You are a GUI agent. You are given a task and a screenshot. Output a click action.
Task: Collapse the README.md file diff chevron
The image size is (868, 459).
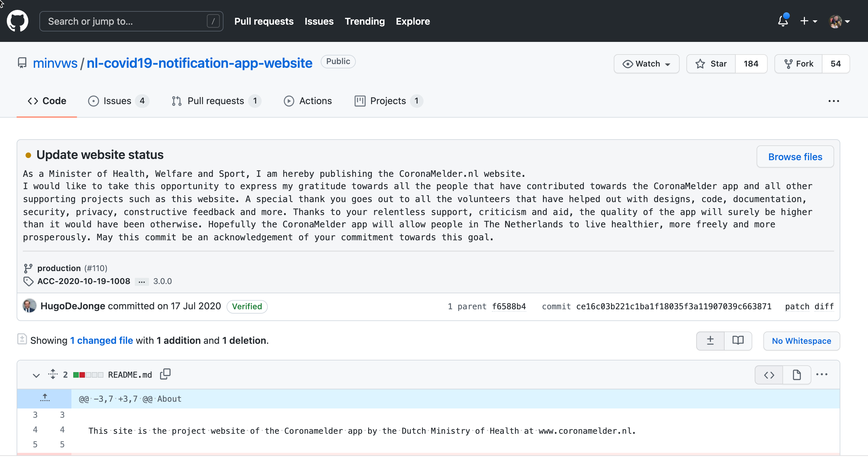pos(36,375)
